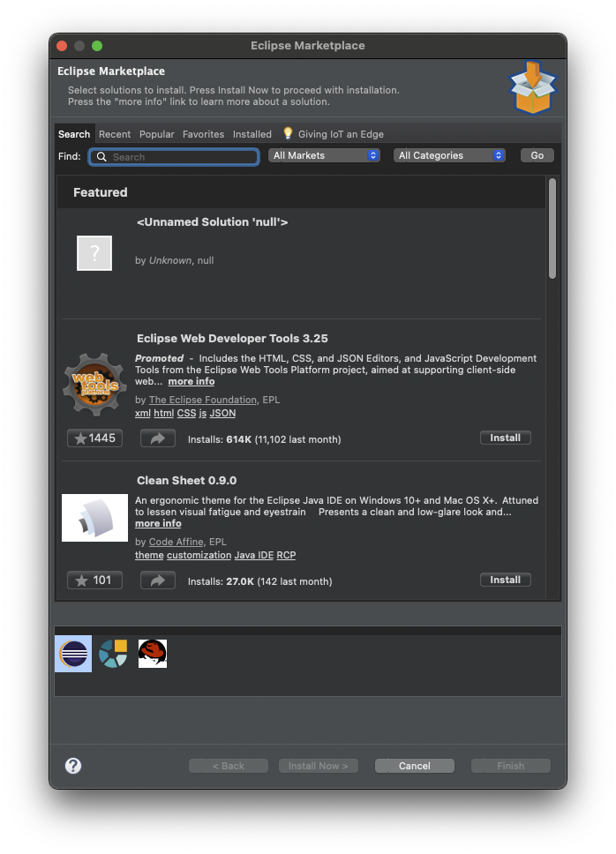
Task: Click the xml tag link
Action: point(143,414)
